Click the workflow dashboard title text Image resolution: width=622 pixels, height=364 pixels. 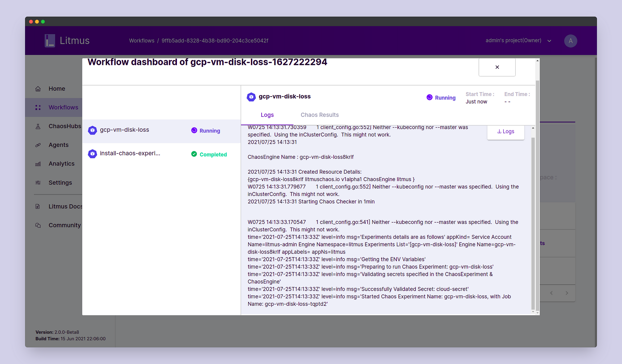pos(207,62)
